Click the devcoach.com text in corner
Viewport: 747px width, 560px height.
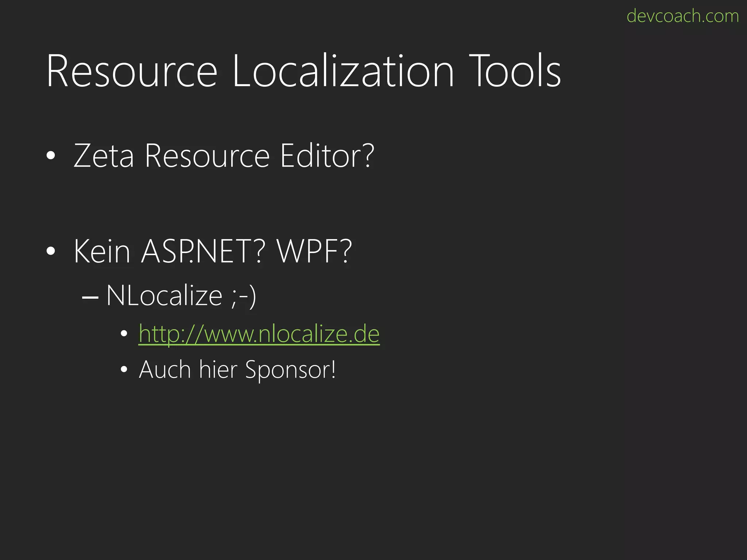[682, 16]
